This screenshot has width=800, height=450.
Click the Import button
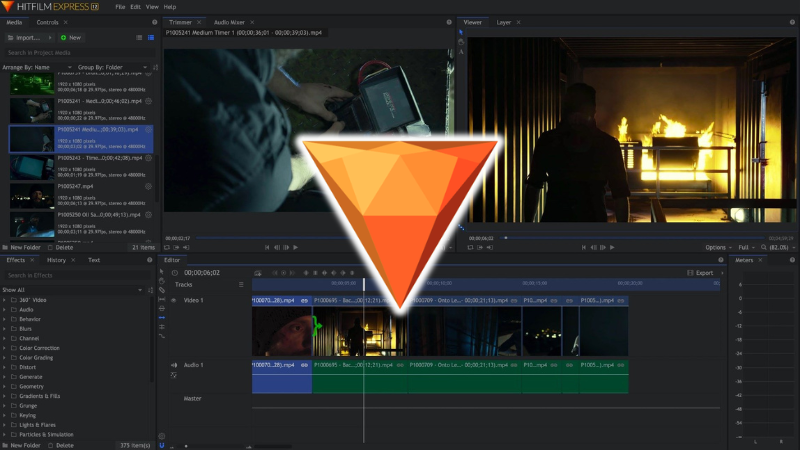(28, 38)
